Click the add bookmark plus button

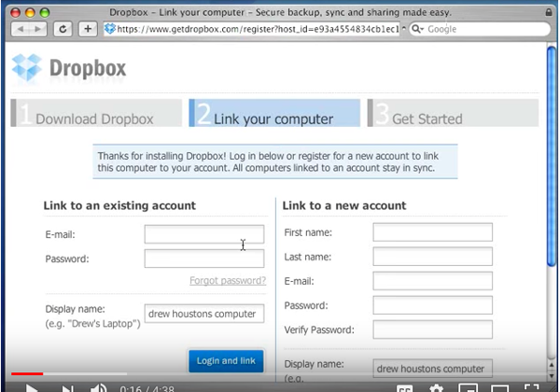click(88, 29)
